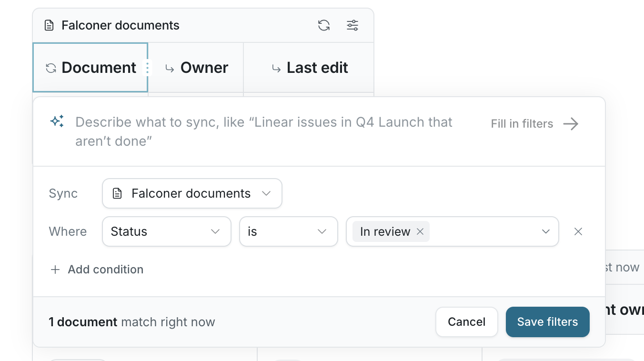Delete the Status filter condition row
The height and width of the screenshot is (361, 644).
click(578, 231)
